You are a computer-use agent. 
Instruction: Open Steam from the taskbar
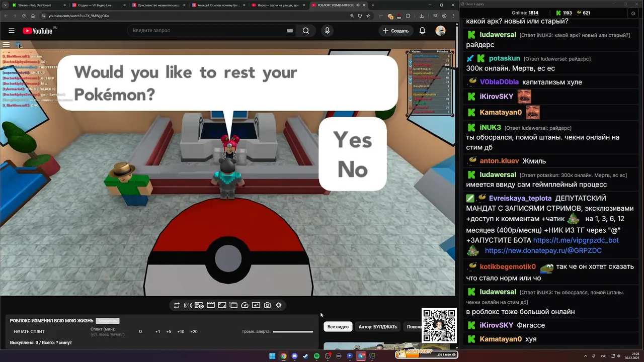pyautogui.click(x=305, y=356)
